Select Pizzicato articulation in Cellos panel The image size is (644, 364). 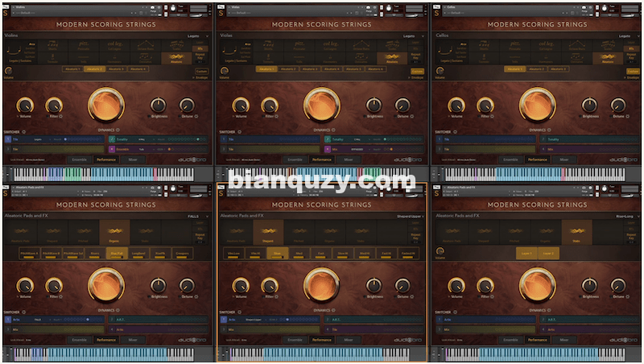(x=514, y=46)
